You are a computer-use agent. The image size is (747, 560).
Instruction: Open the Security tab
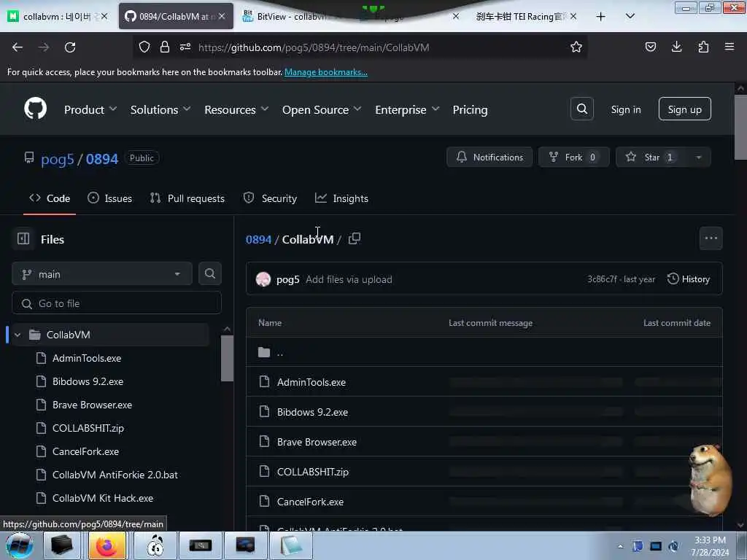click(270, 198)
